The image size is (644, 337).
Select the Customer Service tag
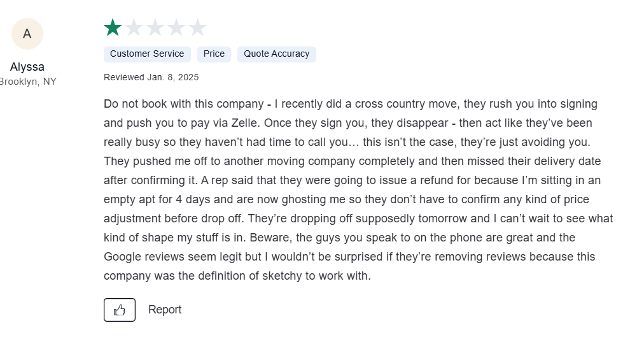click(x=147, y=54)
